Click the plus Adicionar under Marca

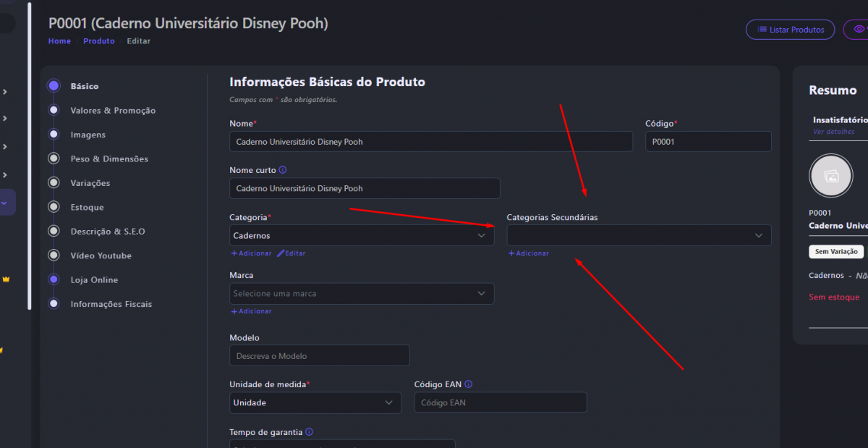click(251, 311)
